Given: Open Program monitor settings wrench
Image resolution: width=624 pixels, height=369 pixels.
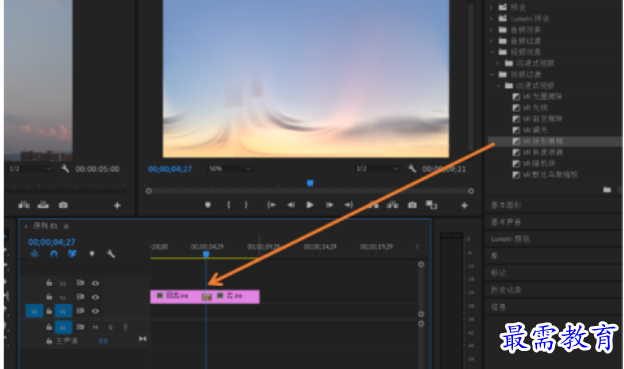Looking at the screenshot, I should (412, 169).
